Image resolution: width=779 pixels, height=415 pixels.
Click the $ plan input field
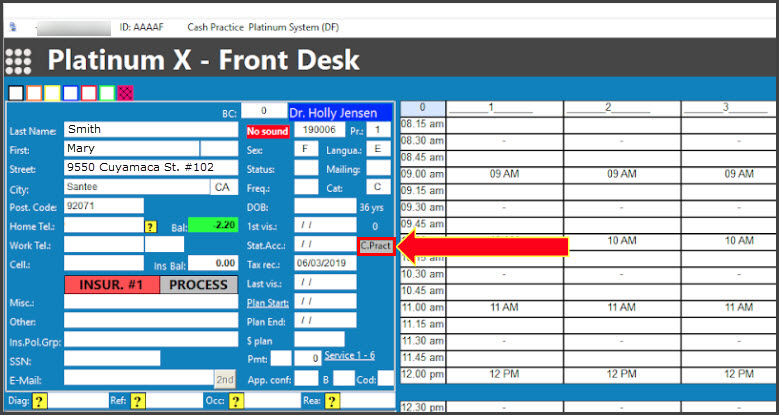(x=319, y=339)
